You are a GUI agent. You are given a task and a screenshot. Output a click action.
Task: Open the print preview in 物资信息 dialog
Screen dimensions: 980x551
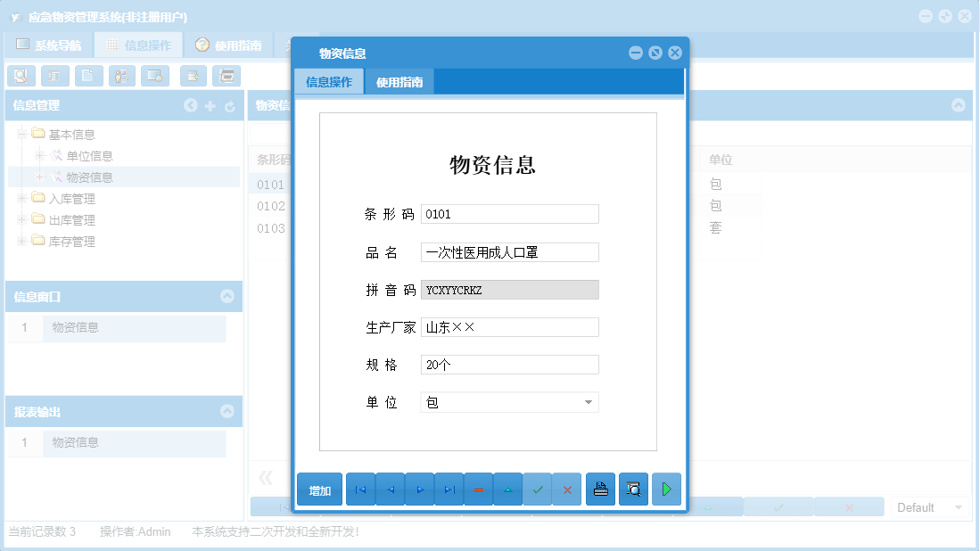(x=633, y=489)
